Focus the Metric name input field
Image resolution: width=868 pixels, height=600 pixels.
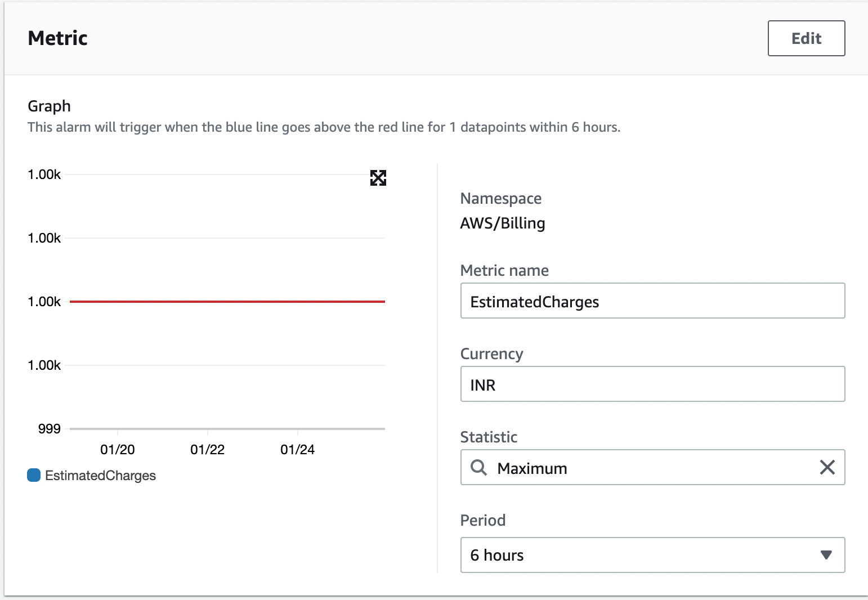point(652,301)
